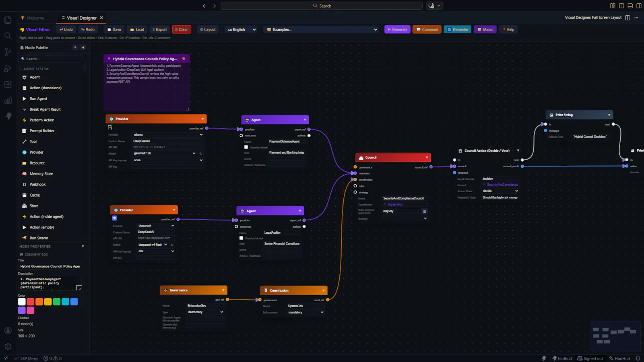Open the Examples dropdown
The height and width of the screenshot is (362, 644).
[x=322, y=29]
